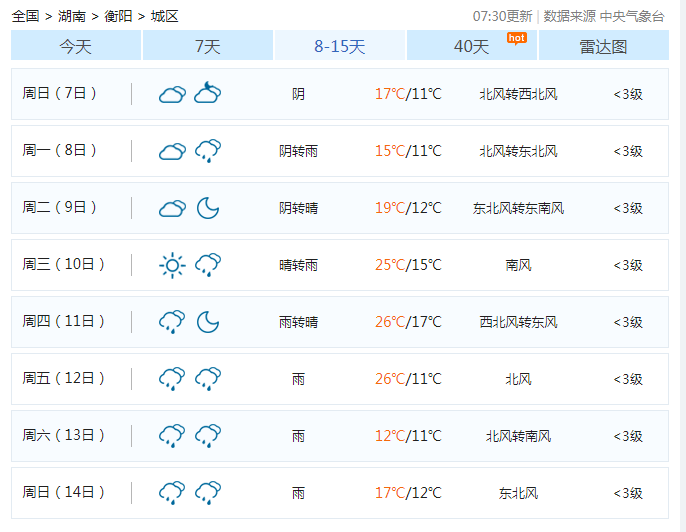Click daytime cloud icon for 周一 8日
The height and width of the screenshot is (532, 686).
[x=172, y=151]
